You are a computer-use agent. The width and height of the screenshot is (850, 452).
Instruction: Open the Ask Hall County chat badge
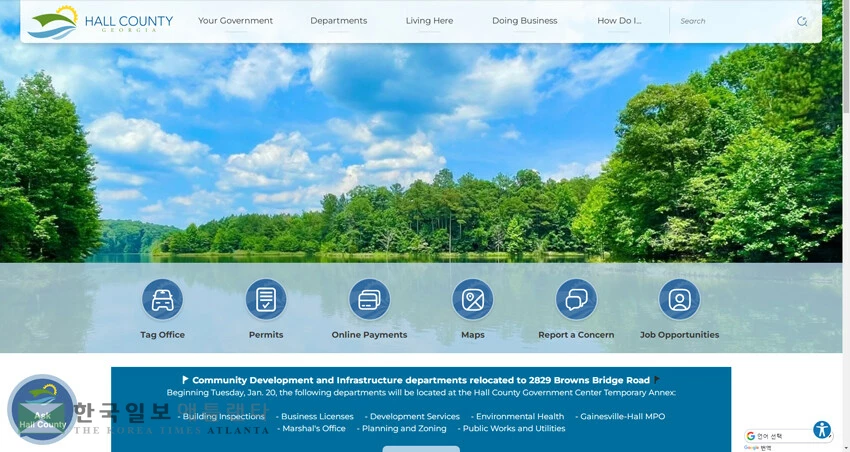42,409
